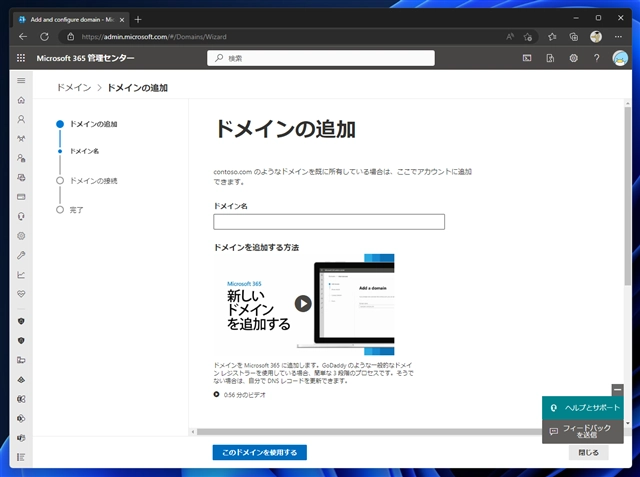
Task: Open browser profile avatar
Action: pyautogui.click(x=596, y=37)
